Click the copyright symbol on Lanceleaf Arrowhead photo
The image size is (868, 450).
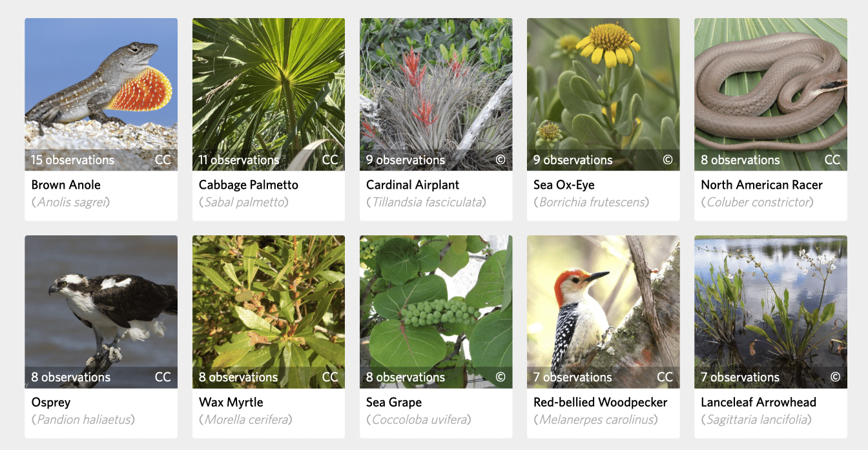tap(835, 377)
